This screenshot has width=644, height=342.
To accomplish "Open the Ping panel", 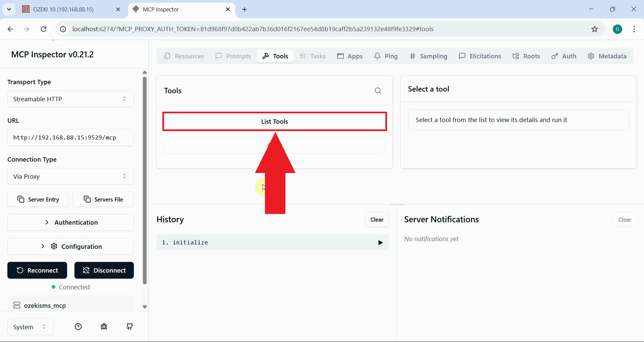I will [386, 56].
